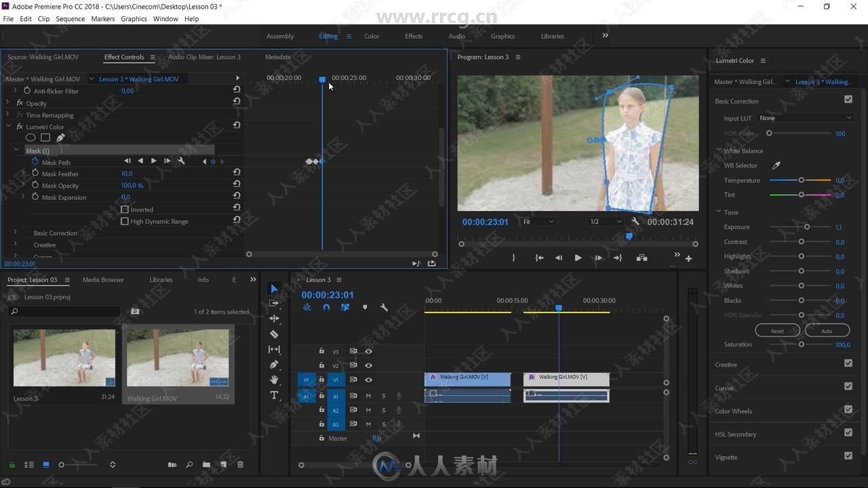The image size is (868, 488).
Task: Collapse the White Balance section
Action: pos(718,150)
